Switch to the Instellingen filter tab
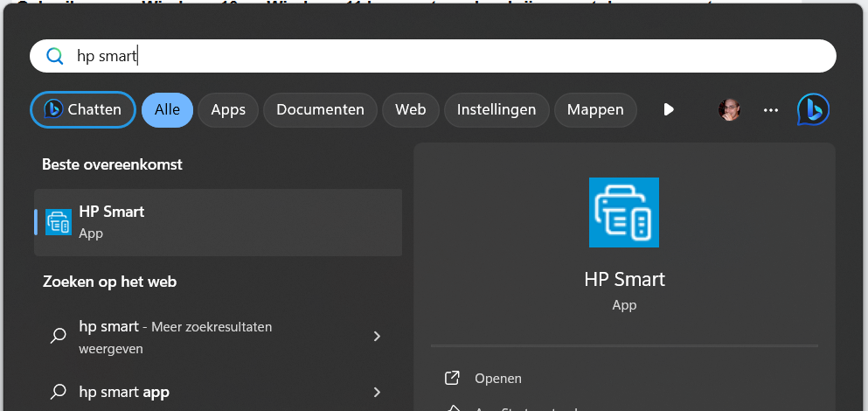This screenshot has width=868, height=411. pos(496,109)
